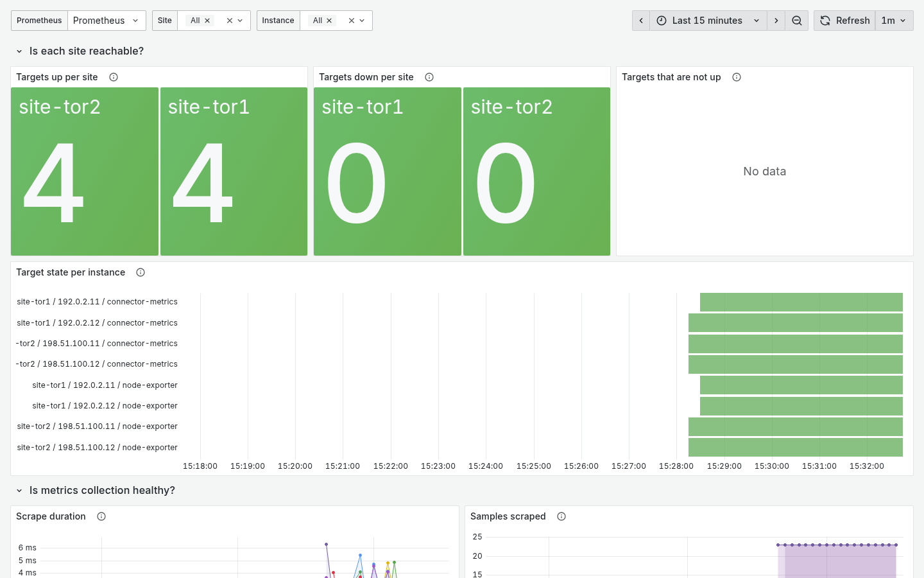The width and height of the screenshot is (924, 578).
Task: Open the Last 15 minutes time picker
Action: click(x=708, y=21)
